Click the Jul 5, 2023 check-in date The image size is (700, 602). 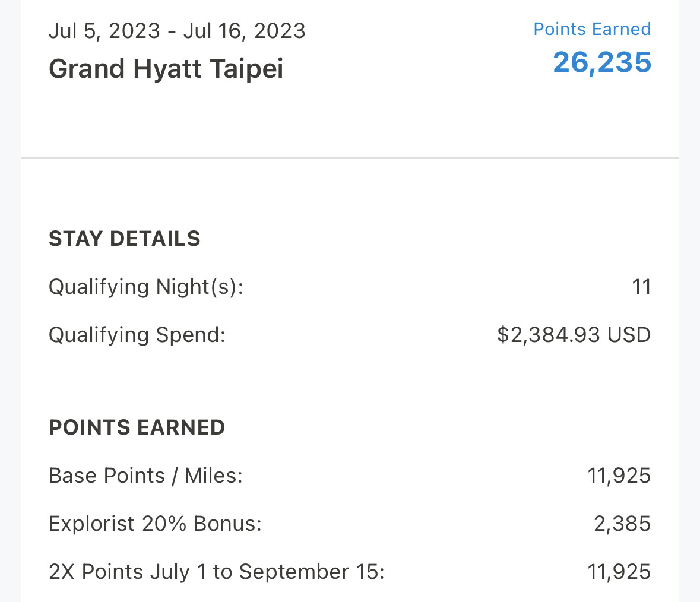click(104, 31)
